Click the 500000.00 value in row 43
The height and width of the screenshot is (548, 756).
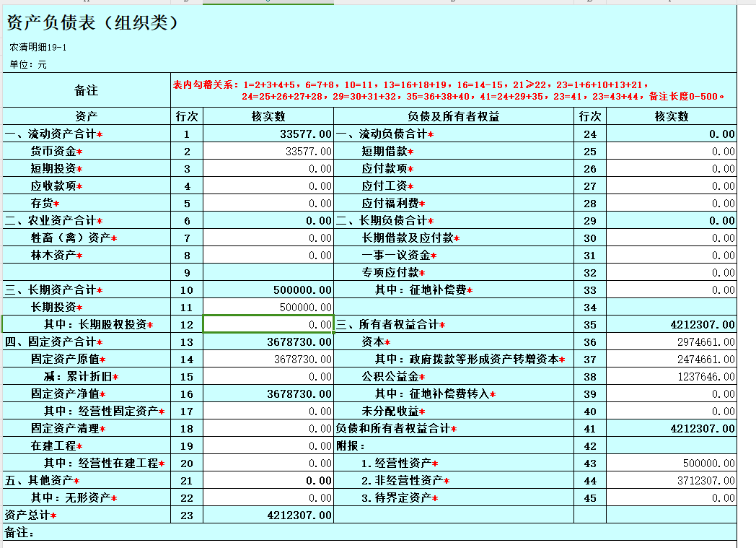tap(671, 464)
